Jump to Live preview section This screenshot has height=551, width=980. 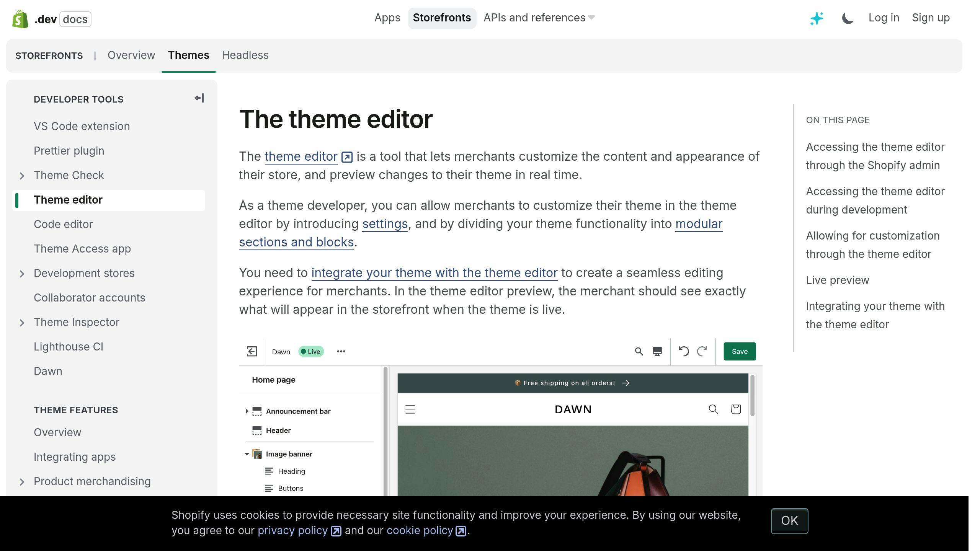837,280
